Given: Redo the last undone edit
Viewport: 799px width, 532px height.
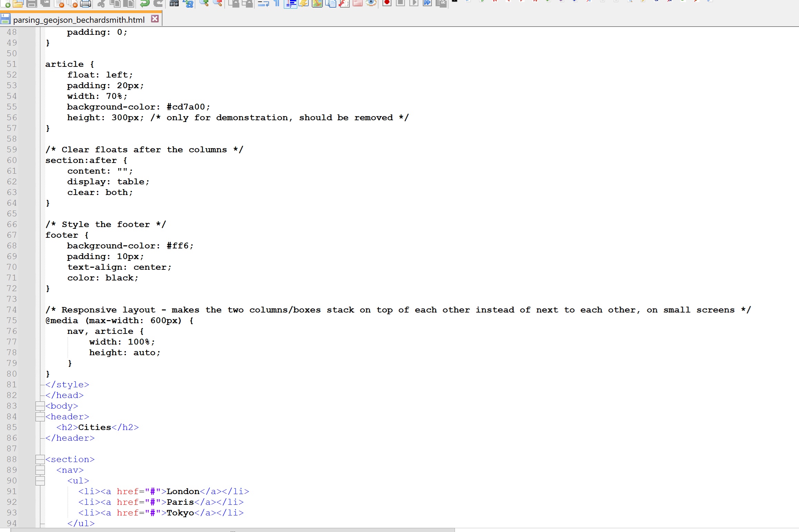Looking at the screenshot, I should coord(158,4).
